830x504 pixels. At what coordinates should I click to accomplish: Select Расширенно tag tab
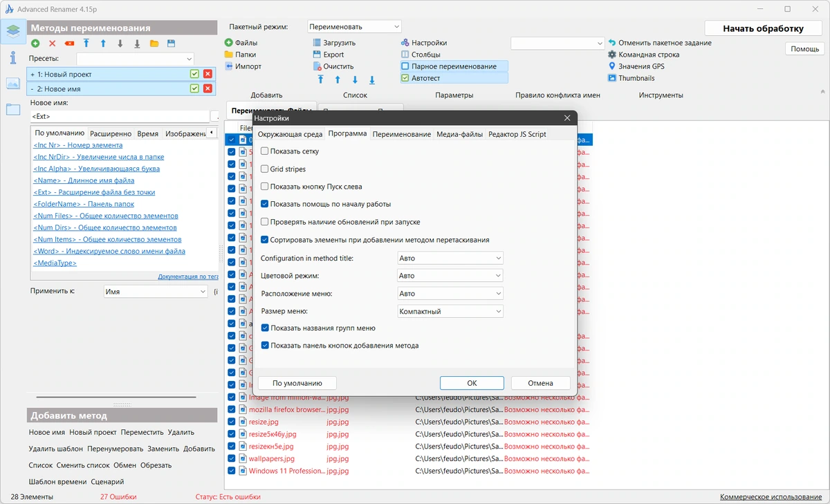tap(111, 133)
